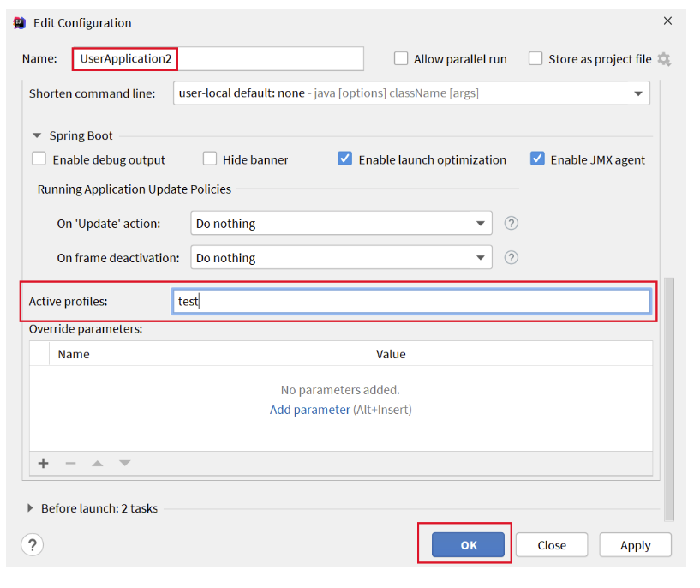Enable debug output checkbox
The height and width of the screenshot is (588, 700).
coord(39,159)
